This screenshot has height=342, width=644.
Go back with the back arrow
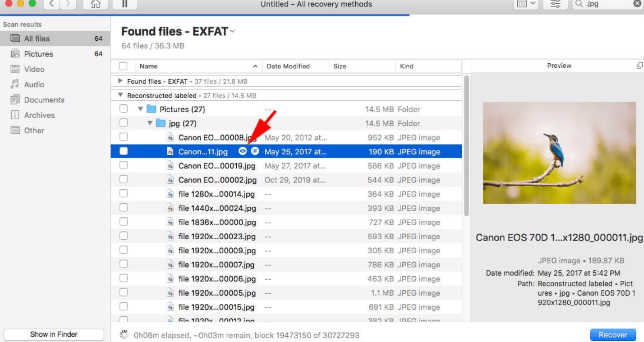coord(52,4)
